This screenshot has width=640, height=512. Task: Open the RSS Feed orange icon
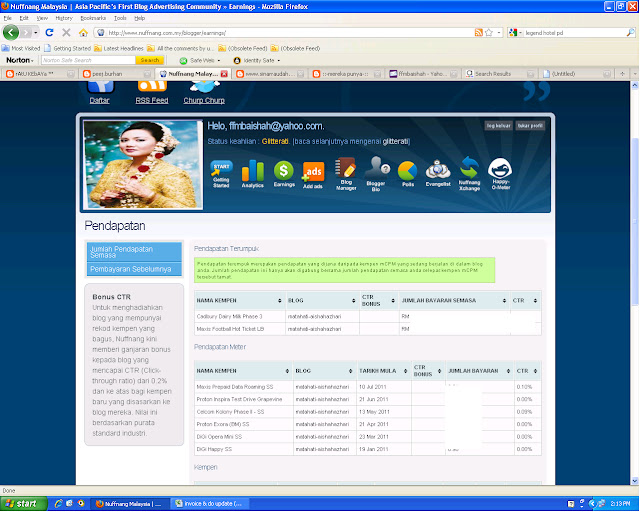coord(152,86)
